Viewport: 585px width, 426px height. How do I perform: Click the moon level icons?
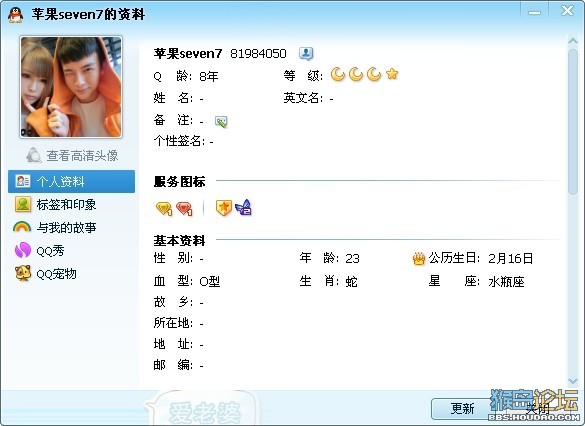click(356, 74)
